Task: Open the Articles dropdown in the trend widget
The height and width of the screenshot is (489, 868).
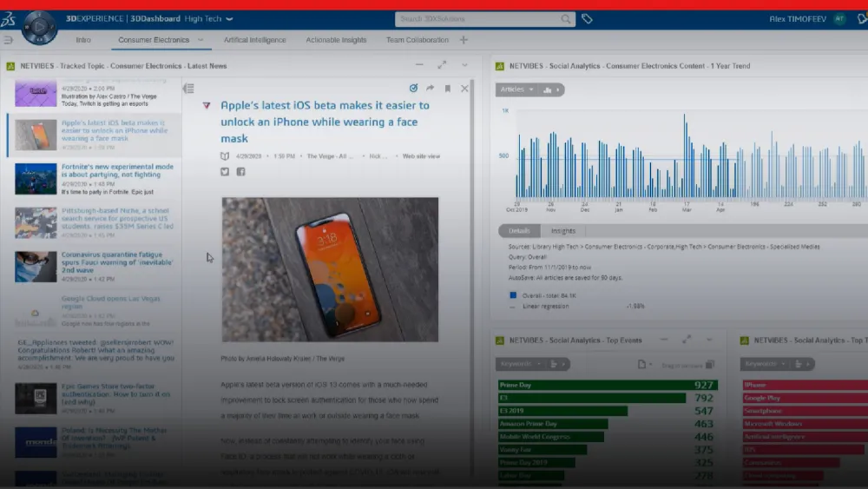Action: tap(517, 89)
